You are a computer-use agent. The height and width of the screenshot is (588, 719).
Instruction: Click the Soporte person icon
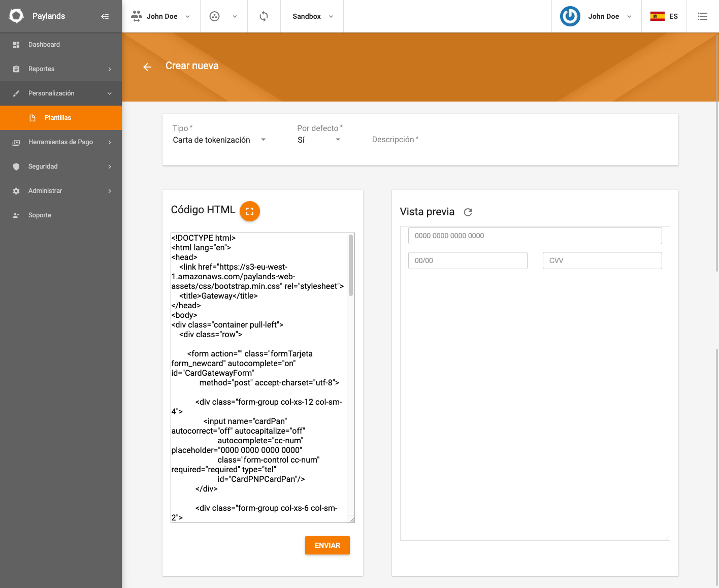pyautogui.click(x=16, y=215)
